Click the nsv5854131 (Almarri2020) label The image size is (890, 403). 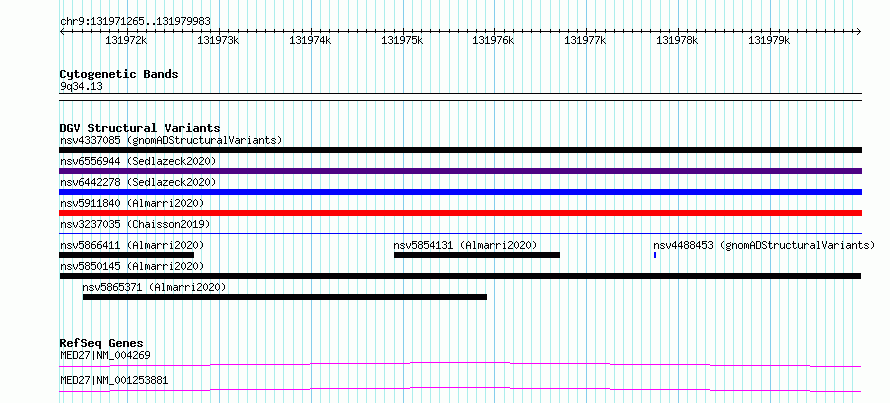(465, 245)
